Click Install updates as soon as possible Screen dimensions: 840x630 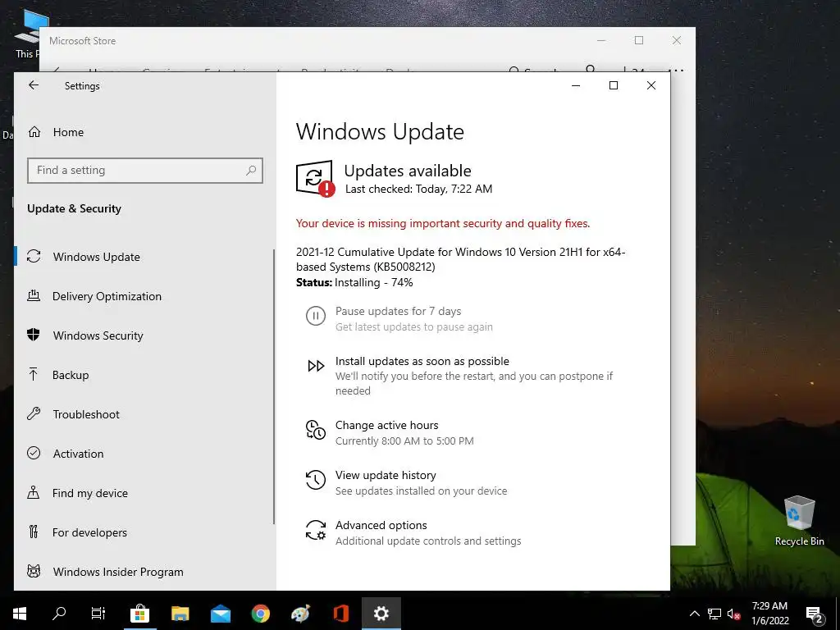[x=422, y=361]
